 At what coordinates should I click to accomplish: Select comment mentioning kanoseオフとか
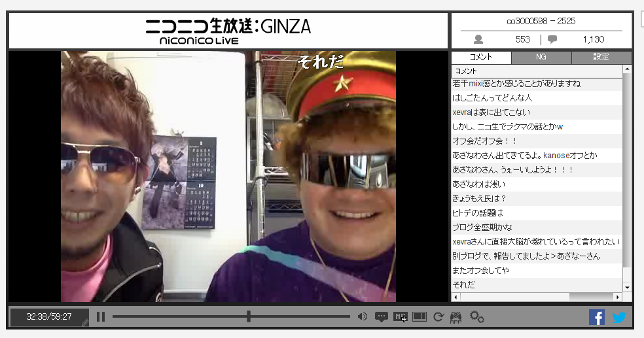[x=537, y=156]
